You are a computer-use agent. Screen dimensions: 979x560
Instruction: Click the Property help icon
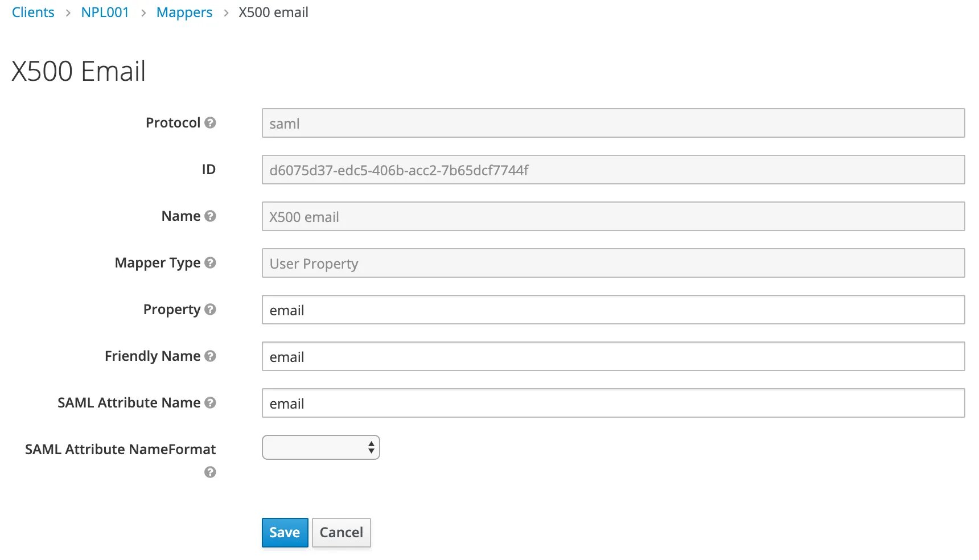point(210,310)
